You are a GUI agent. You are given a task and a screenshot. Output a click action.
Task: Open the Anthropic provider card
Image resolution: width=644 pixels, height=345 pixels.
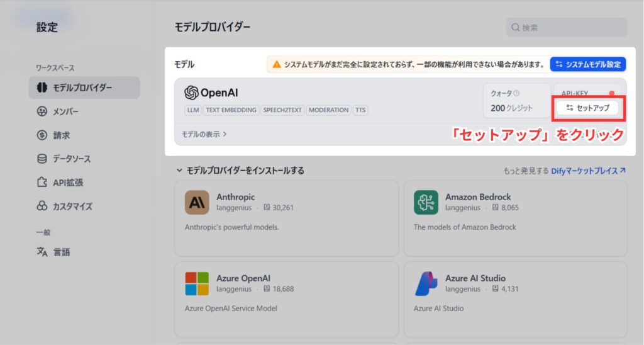click(x=287, y=218)
